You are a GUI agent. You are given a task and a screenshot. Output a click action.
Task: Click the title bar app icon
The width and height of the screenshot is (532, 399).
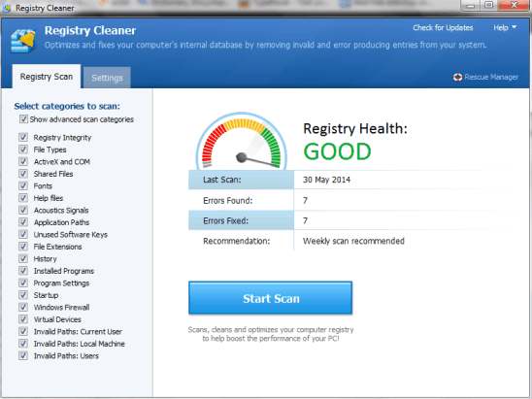coord(7,8)
